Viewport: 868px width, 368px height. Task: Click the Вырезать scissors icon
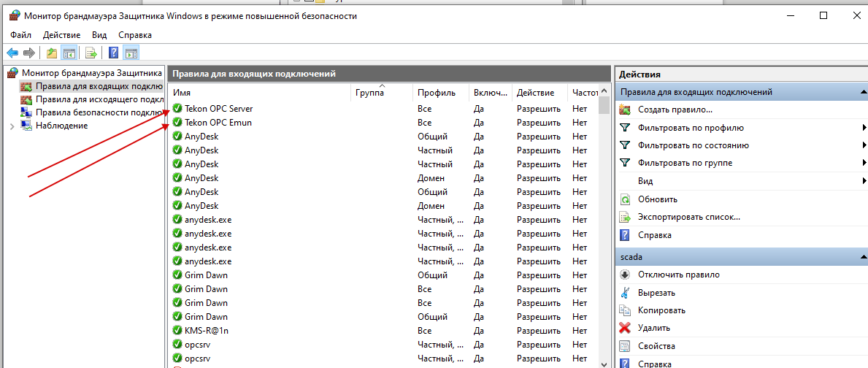click(x=625, y=293)
